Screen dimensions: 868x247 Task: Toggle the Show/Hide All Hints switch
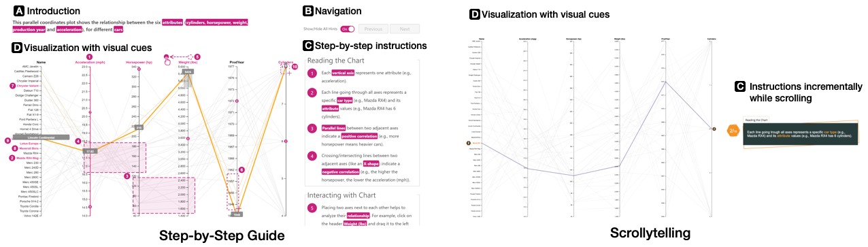coord(347,29)
